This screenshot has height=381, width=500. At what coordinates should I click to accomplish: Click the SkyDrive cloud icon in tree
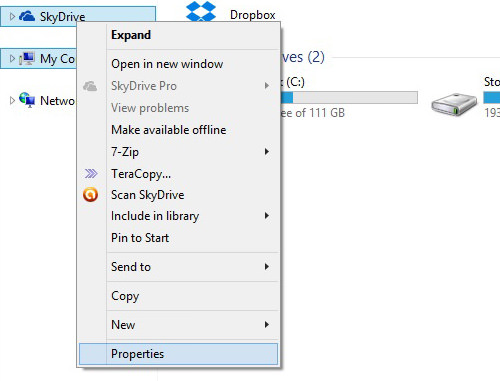coord(27,16)
